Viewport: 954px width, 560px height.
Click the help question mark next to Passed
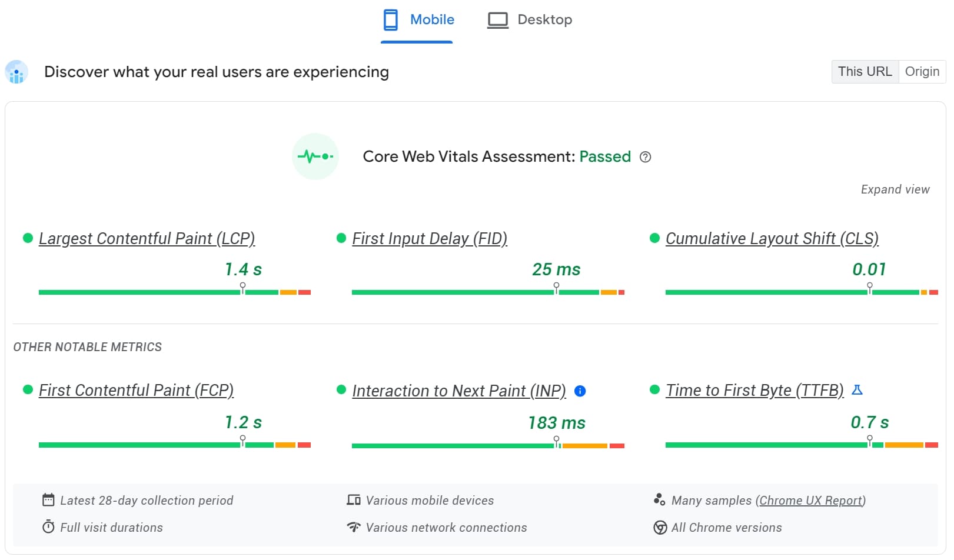pyautogui.click(x=646, y=157)
